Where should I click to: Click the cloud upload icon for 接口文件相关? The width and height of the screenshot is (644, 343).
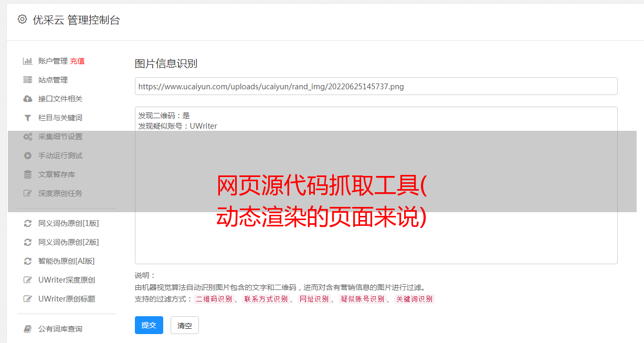[28, 99]
